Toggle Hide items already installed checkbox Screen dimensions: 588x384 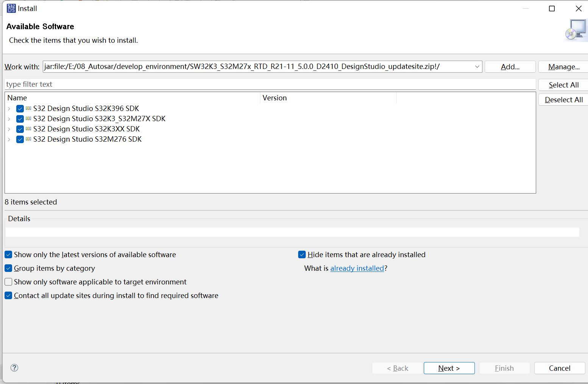tap(302, 254)
